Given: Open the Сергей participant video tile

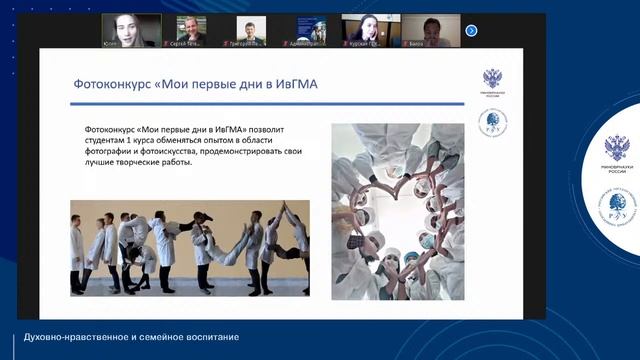Looking at the screenshot, I should click(191, 31).
